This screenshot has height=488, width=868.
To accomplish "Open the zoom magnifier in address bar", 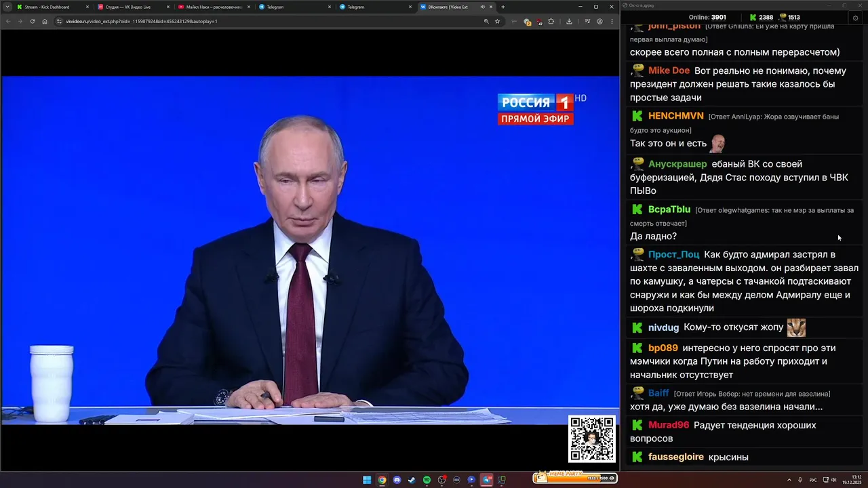I will pyautogui.click(x=486, y=21).
